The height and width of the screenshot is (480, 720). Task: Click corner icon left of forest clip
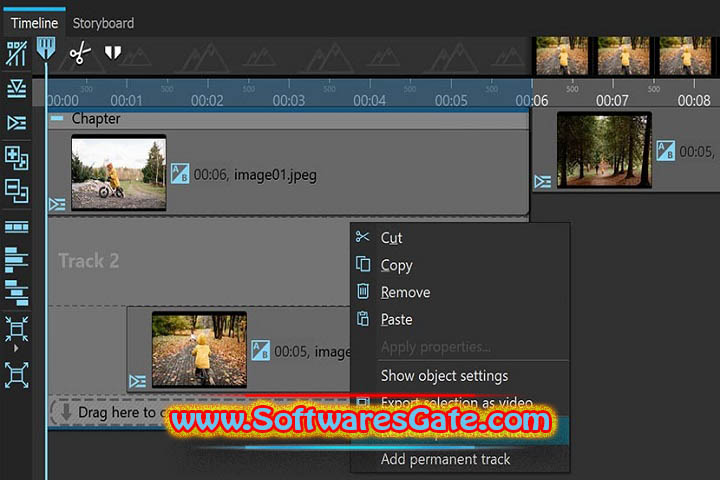point(543,182)
